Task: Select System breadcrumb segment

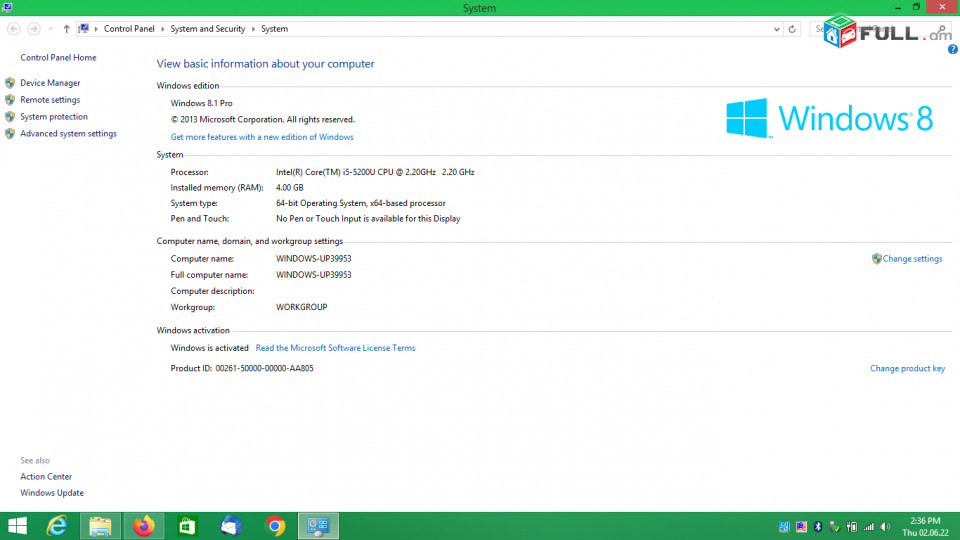Action: tap(274, 29)
